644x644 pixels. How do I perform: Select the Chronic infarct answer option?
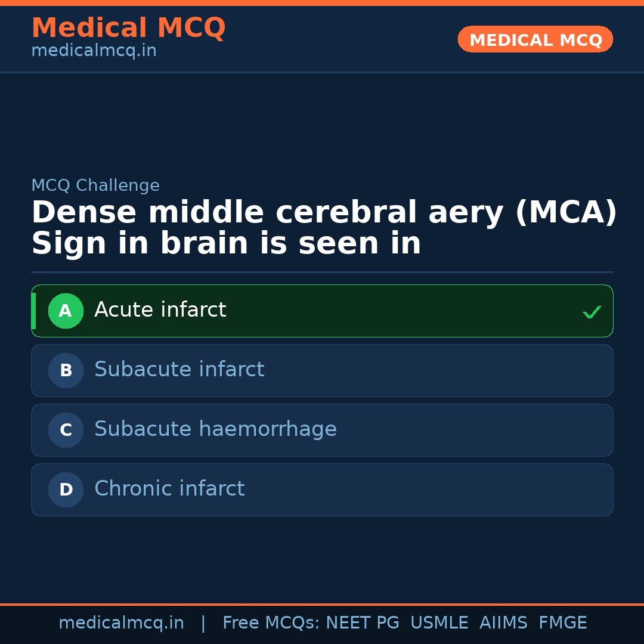pyautogui.click(x=322, y=490)
